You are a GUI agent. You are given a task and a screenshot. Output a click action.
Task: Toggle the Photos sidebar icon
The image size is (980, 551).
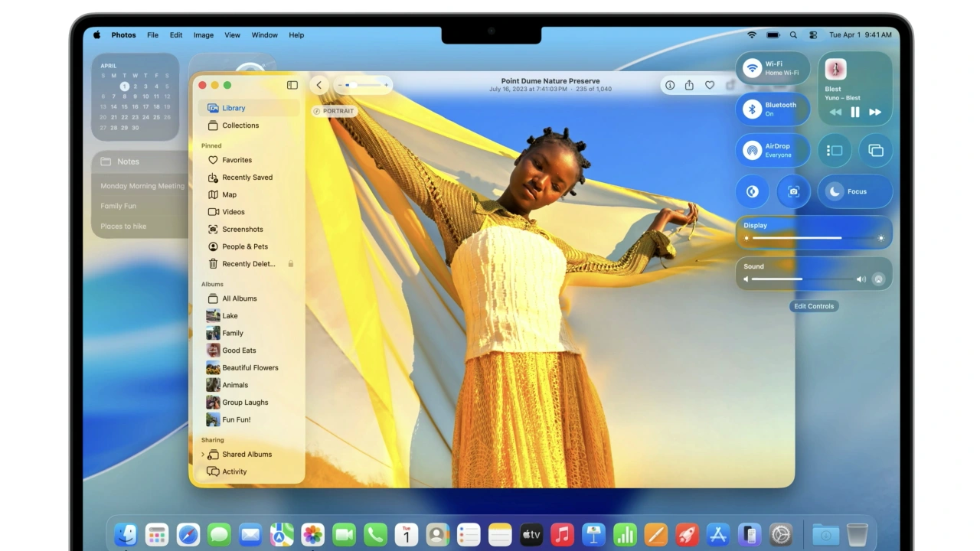(292, 85)
